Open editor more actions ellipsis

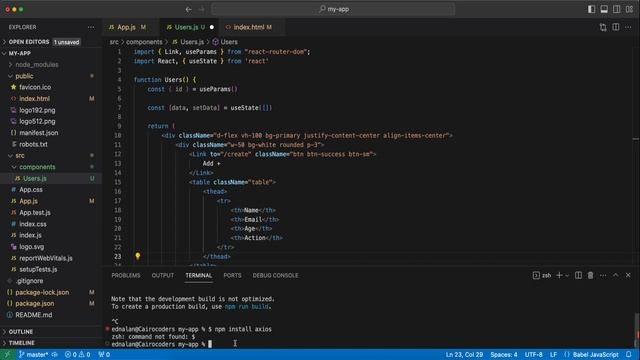pyautogui.click(x=628, y=27)
